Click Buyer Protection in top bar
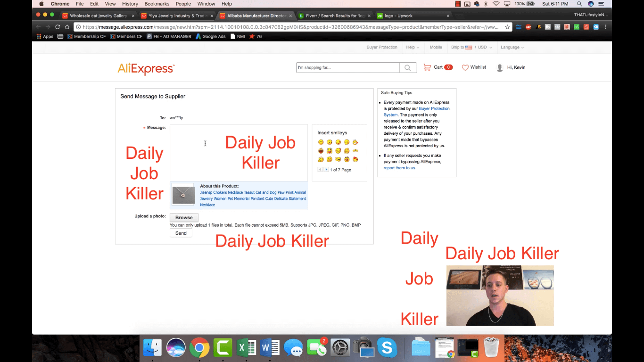The width and height of the screenshot is (644, 362). coord(382,47)
